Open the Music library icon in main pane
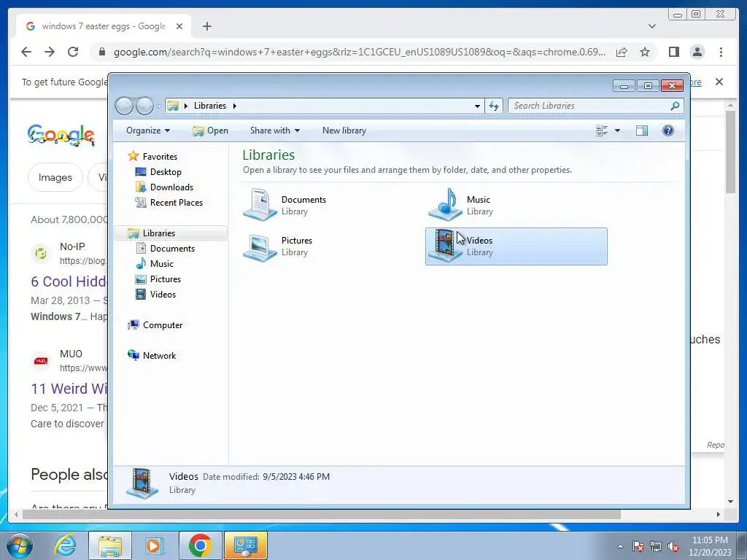Screen dimensions: 747x560 click(446, 205)
